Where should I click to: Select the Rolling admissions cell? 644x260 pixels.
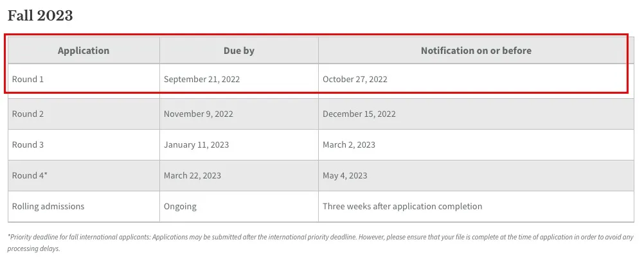48,206
